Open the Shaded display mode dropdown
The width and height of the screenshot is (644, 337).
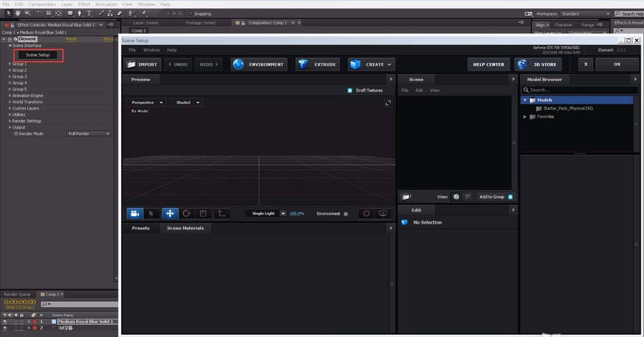(187, 102)
